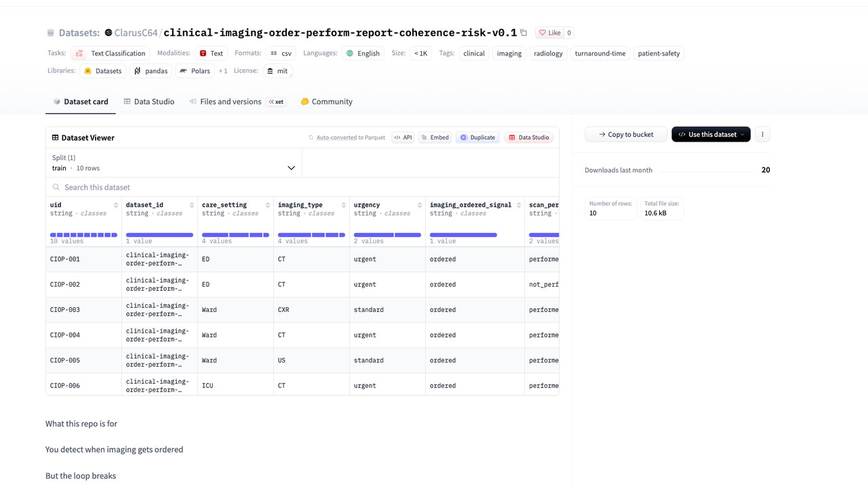Sort the care_setting column with its arrows
Image resolution: width=868 pixels, height=488 pixels.
(268, 205)
